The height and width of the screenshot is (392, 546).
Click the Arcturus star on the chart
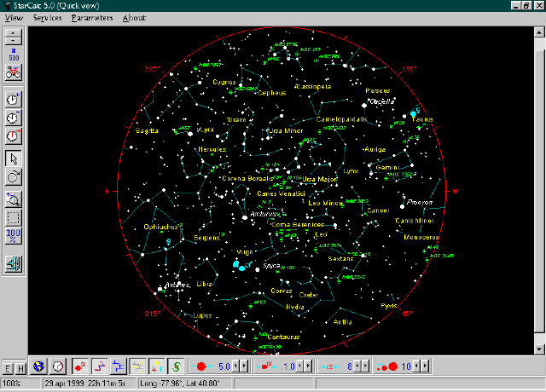pyautogui.click(x=245, y=218)
